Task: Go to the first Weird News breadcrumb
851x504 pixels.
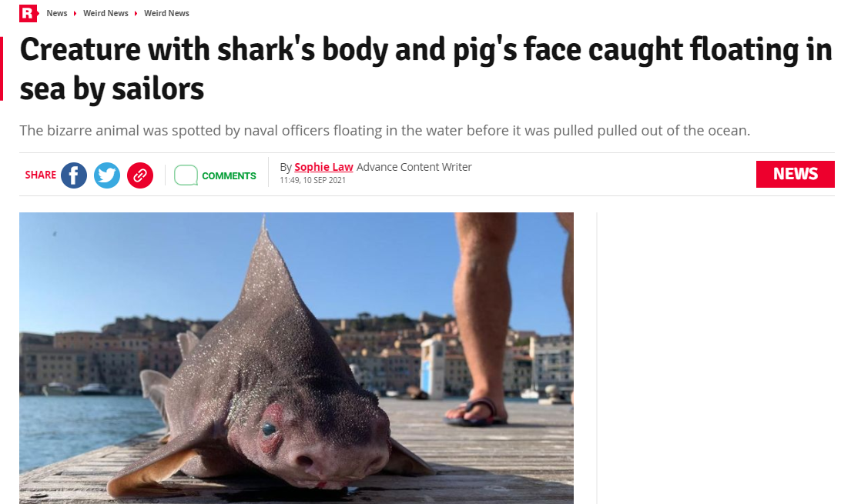Action: tap(106, 13)
